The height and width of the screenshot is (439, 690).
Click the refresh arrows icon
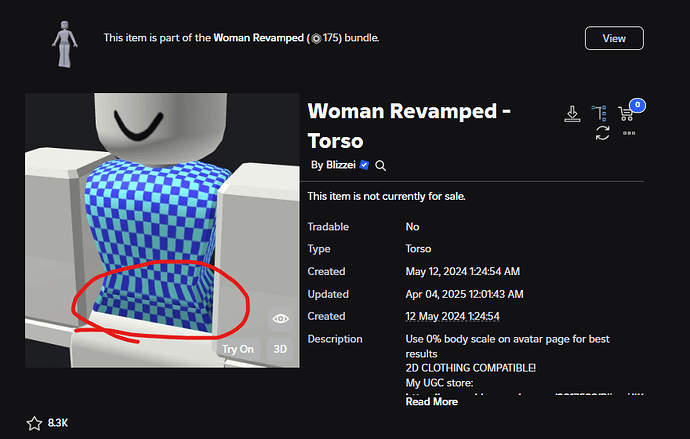coord(602,133)
